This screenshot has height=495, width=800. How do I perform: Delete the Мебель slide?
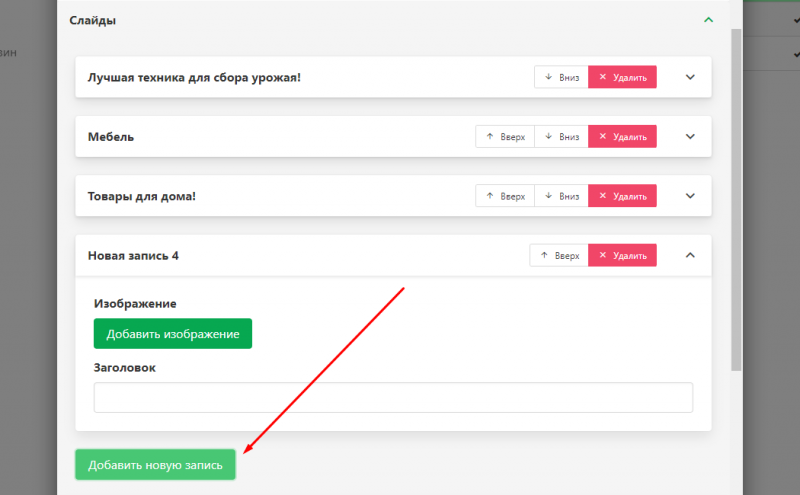click(x=622, y=137)
